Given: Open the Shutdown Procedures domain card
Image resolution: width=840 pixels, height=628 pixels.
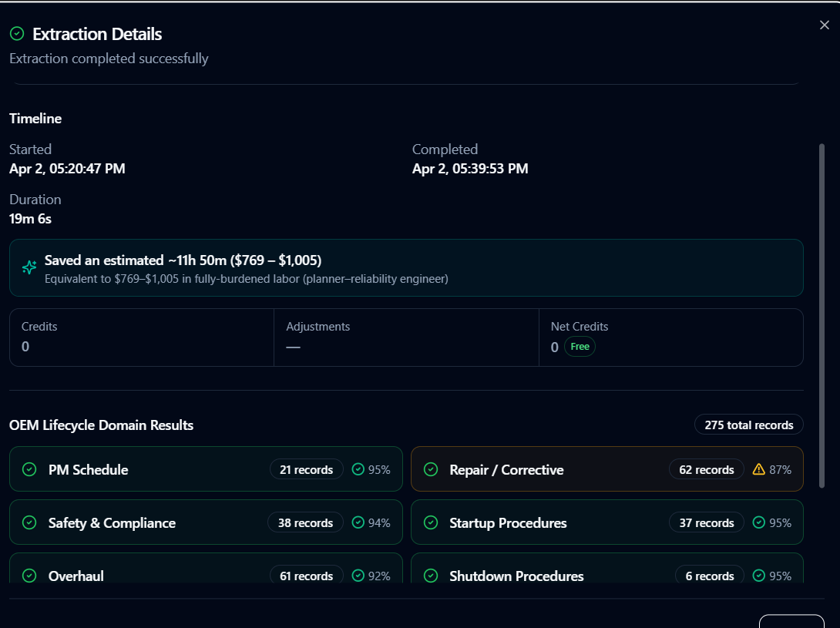Looking at the screenshot, I should tap(607, 568).
